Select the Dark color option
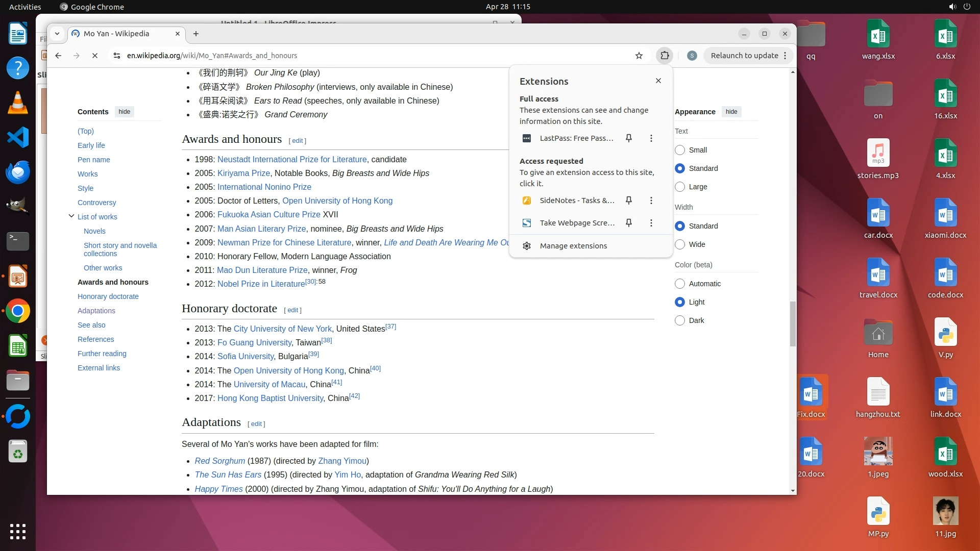 point(680,320)
